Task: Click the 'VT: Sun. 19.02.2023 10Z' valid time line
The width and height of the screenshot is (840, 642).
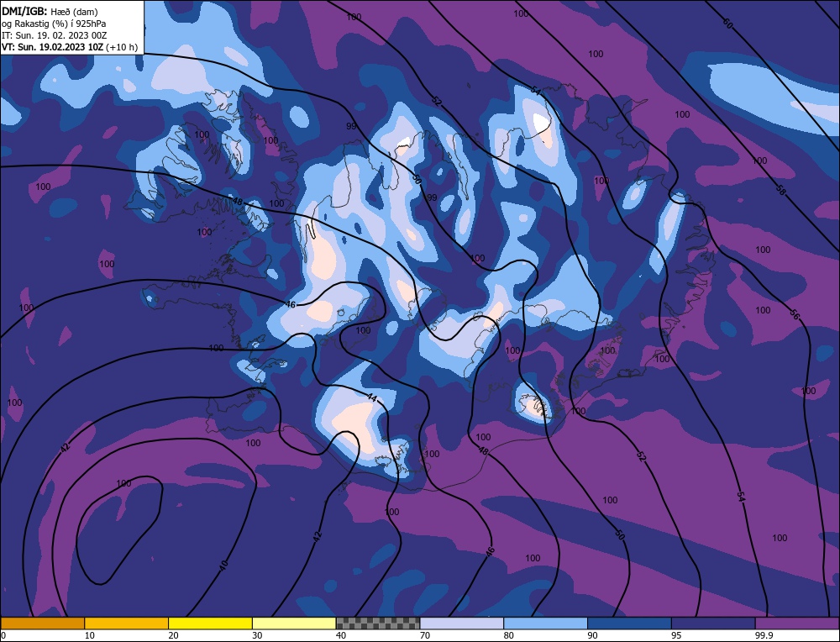Action: (52, 46)
